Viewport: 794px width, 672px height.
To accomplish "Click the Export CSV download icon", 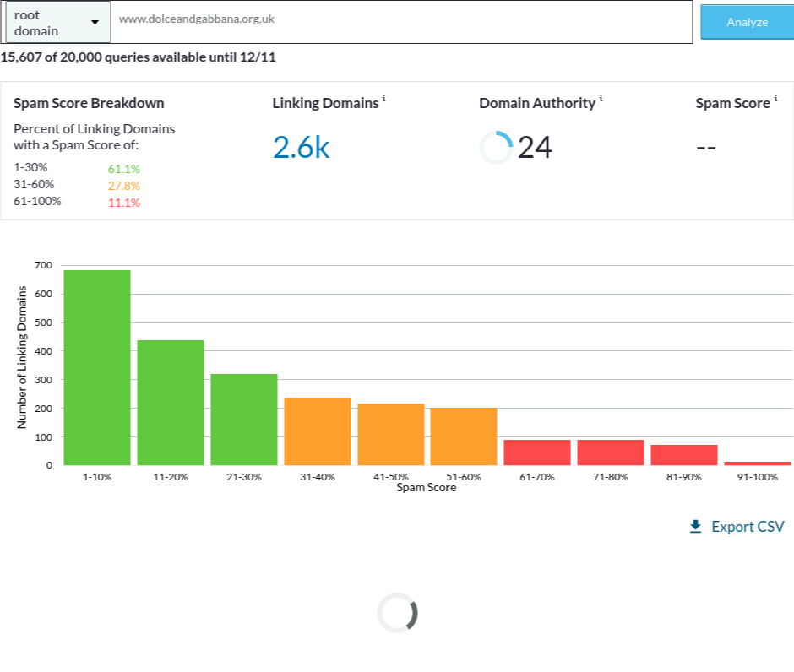I will pos(696,527).
